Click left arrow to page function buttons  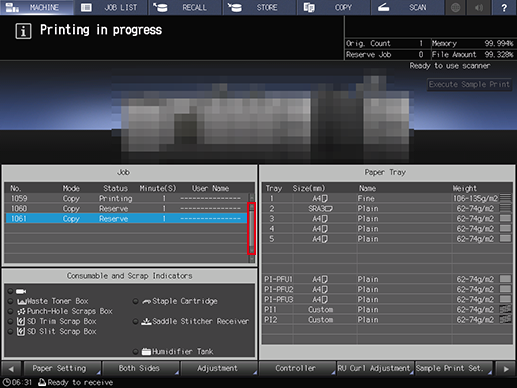click(x=11, y=369)
